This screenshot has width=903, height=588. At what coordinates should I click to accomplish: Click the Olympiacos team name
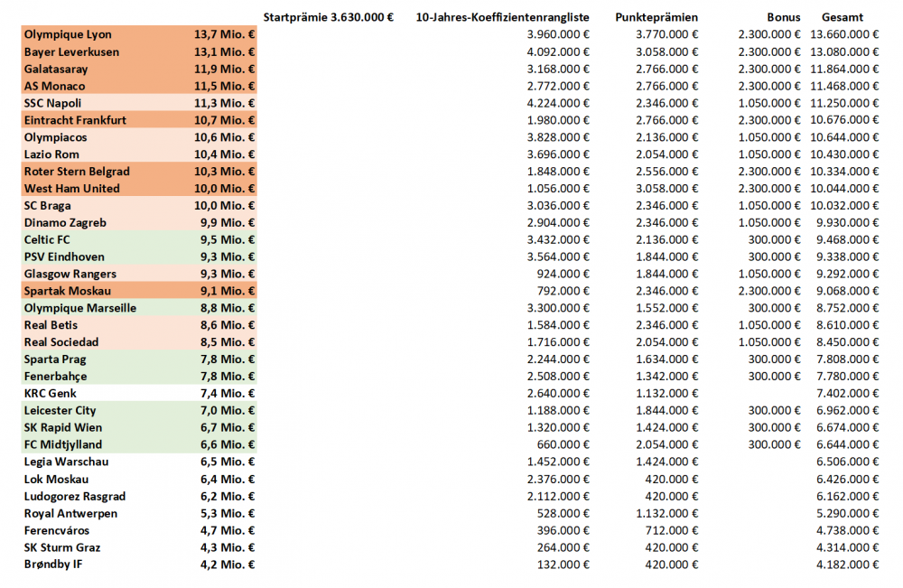(x=55, y=137)
